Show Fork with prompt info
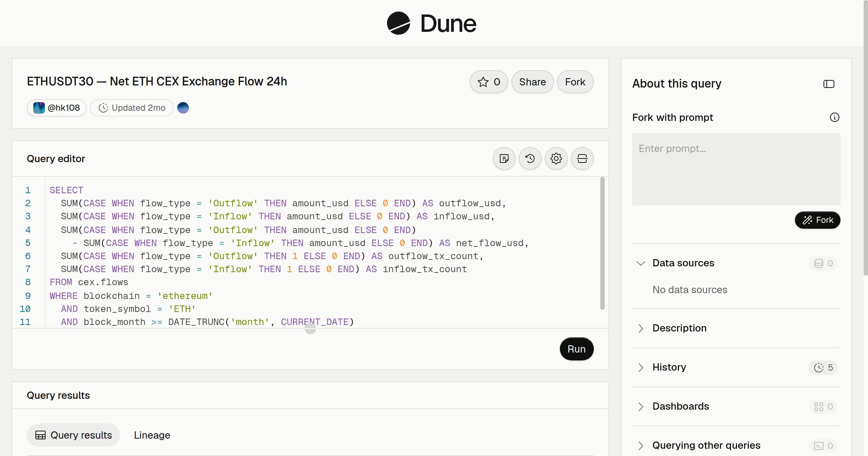Image resolution: width=868 pixels, height=456 pixels. [834, 117]
